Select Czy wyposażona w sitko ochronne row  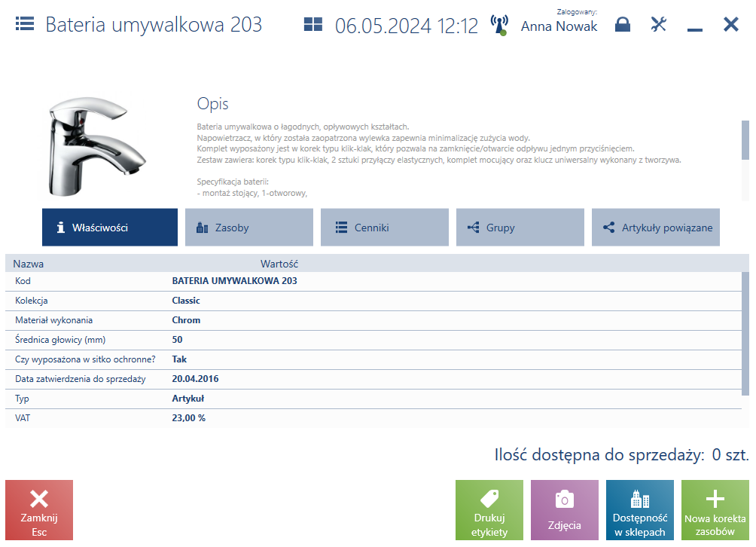point(373,360)
